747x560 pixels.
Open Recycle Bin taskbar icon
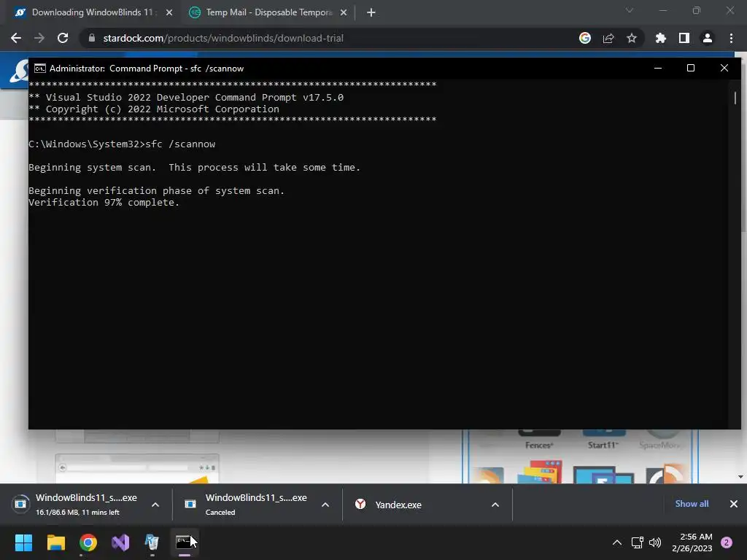coord(152,542)
